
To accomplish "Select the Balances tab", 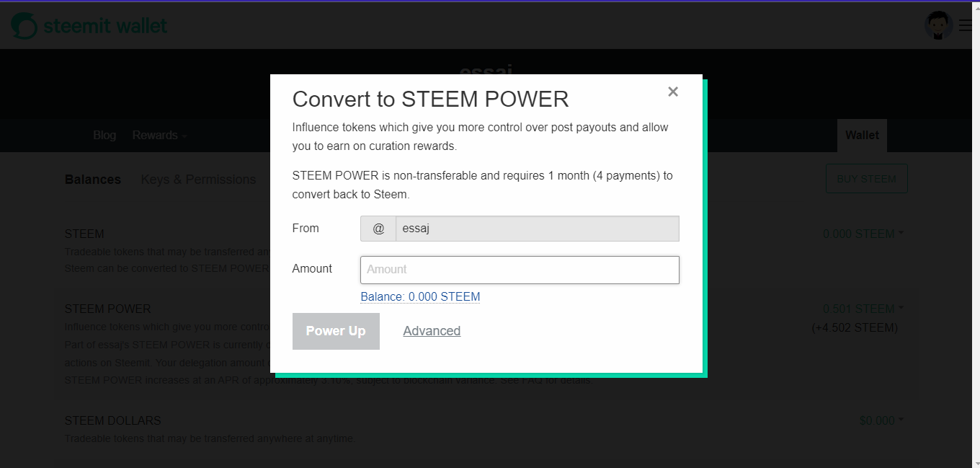I will (x=93, y=180).
